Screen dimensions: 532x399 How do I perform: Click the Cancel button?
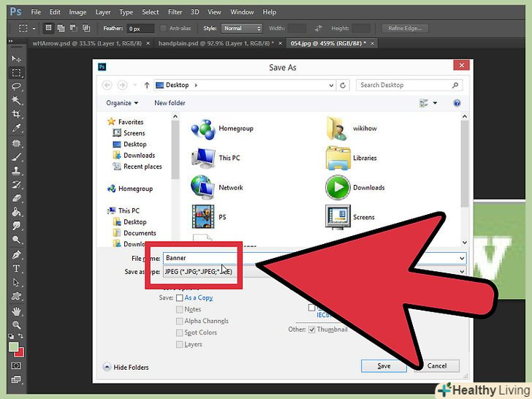point(436,365)
